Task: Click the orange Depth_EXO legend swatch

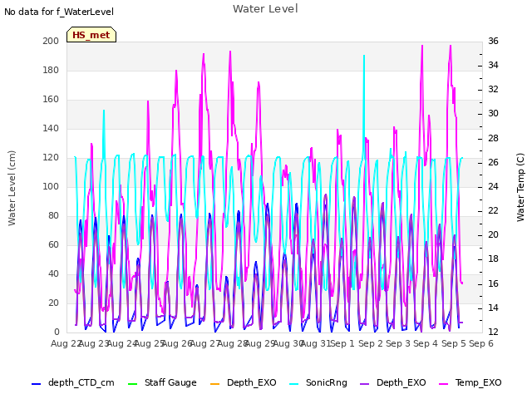Action: pyautogui.click(x=215, y=384)
